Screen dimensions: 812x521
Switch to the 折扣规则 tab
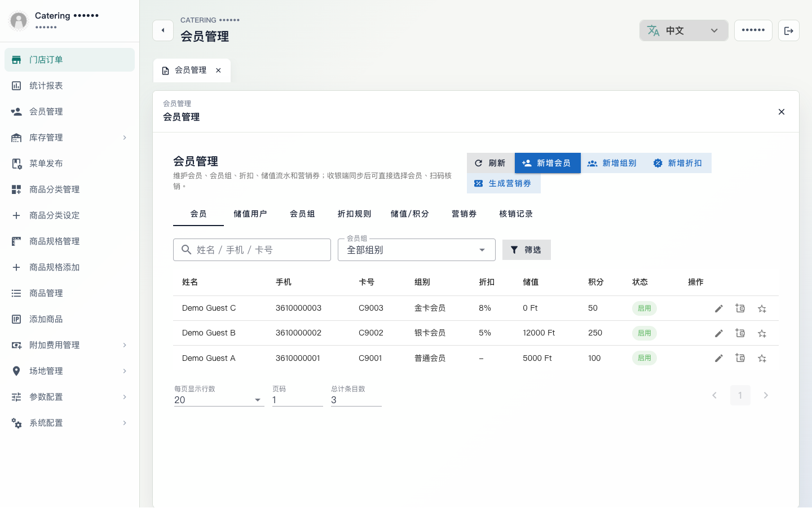354,214
